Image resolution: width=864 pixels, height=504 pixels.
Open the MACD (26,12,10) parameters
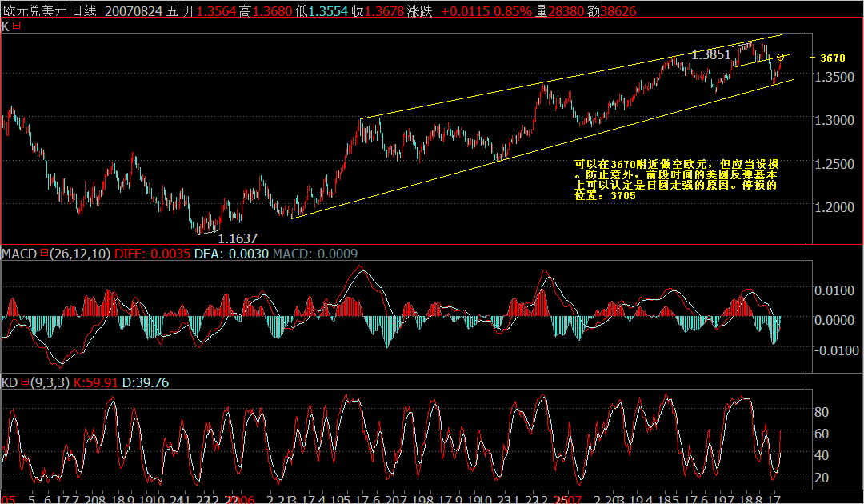[x=81, y=254]
